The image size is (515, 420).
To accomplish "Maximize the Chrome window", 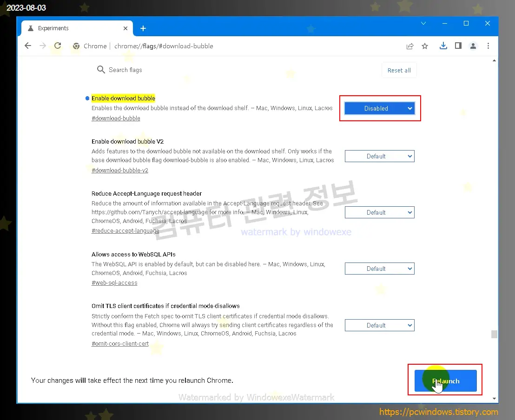I will tap(466, 23).
